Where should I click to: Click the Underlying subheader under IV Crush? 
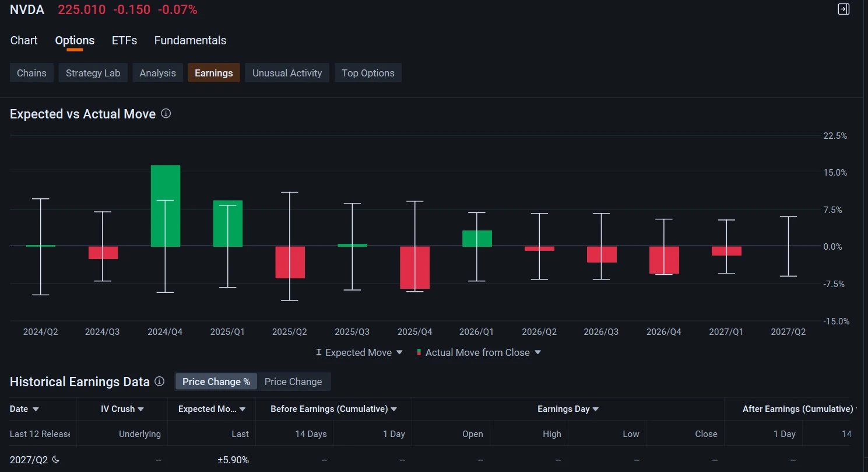point(140,433)
